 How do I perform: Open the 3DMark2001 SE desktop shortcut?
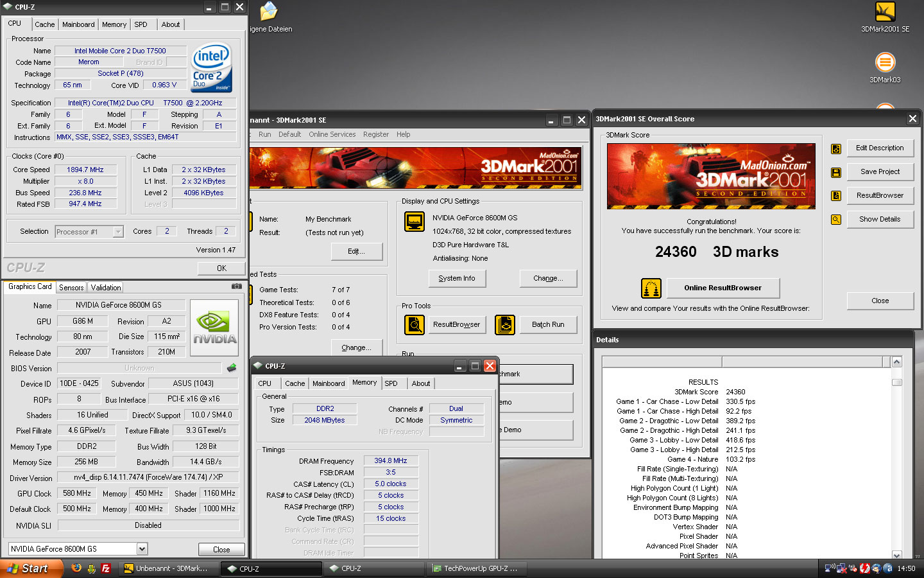tap(885, 17)
